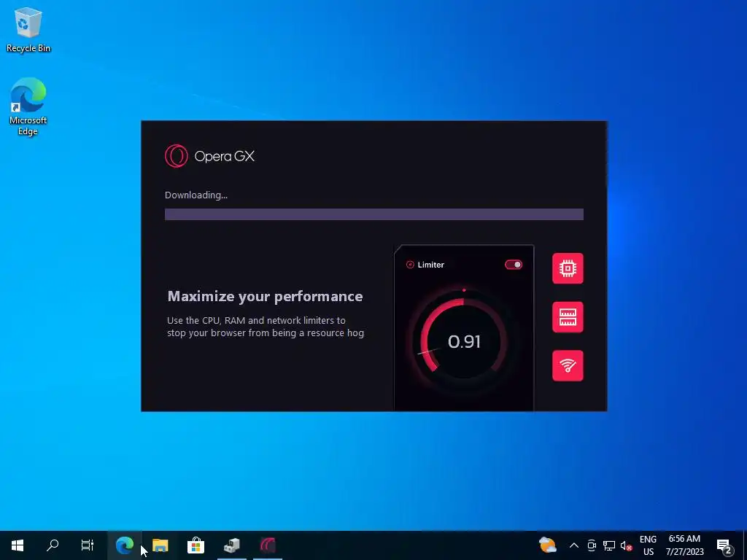Click the small circle icon beside Limiter
747x560 pixels.
(x=410, y=265)
